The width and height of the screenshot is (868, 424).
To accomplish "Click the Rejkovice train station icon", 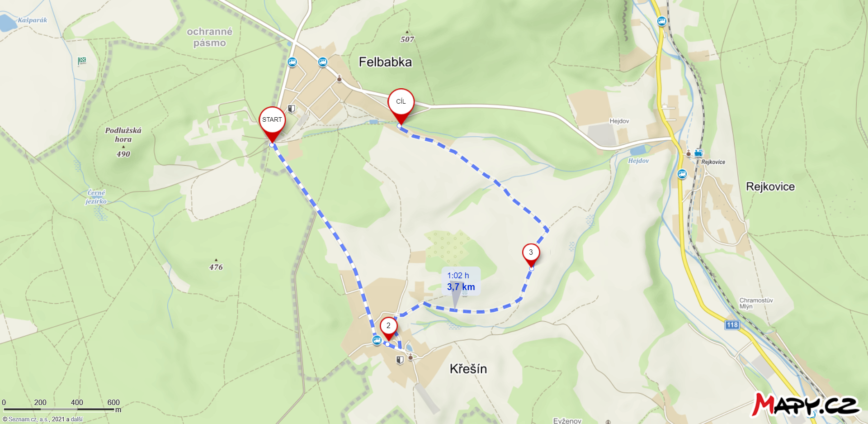I will pyautogui.click(x=698, y=153).
